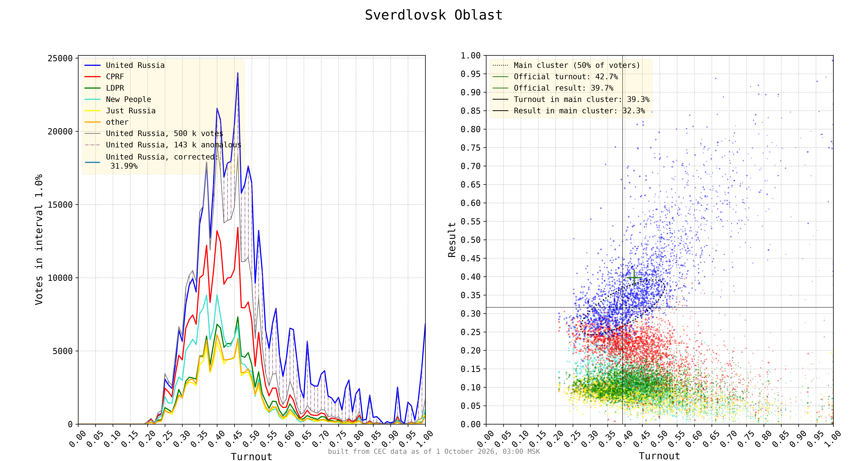Click the '20000' y-axis tick label
Image resolution: width=868 pixels, height=461 pixels.
click(60, 131)
